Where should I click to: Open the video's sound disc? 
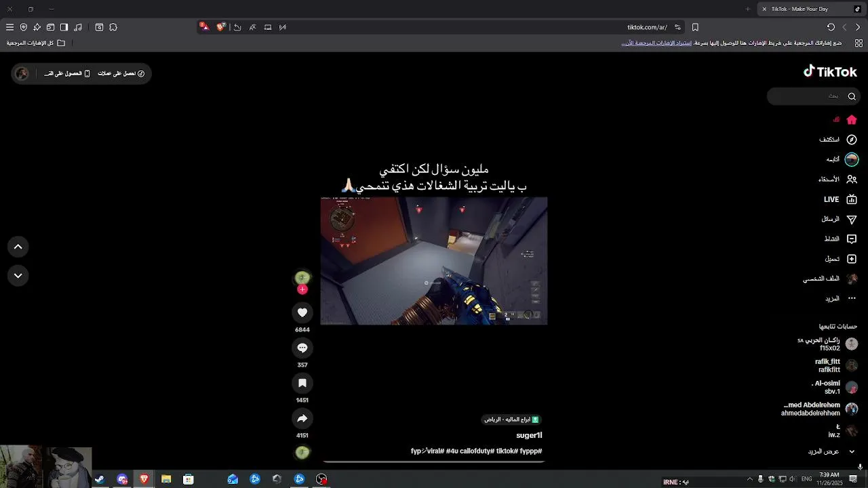click(x=302, y=452)
